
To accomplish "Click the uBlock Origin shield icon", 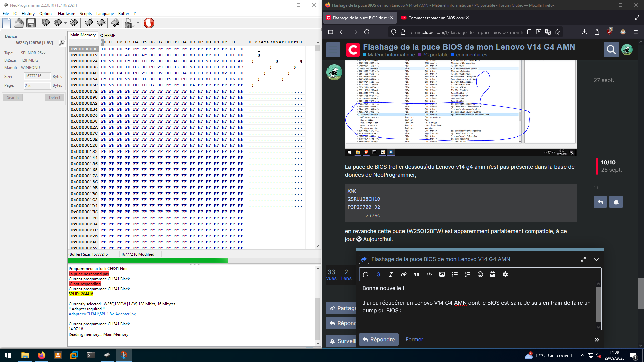I will click(610, 32).
